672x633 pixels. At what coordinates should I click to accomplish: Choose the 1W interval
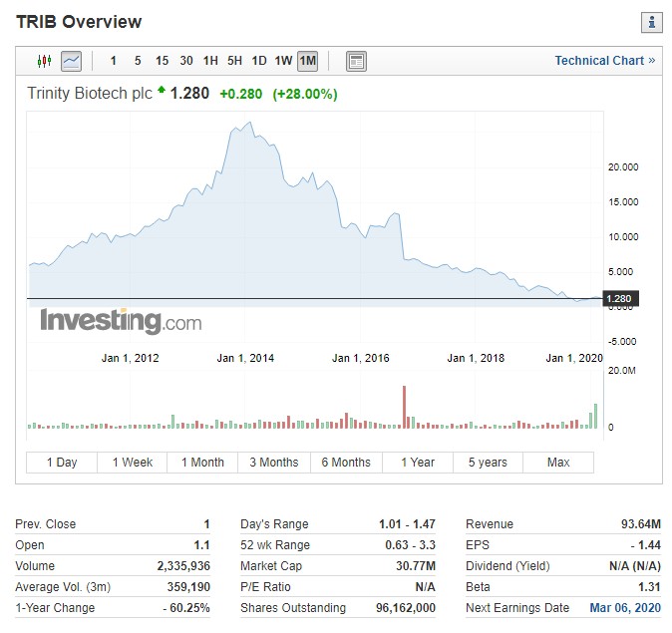tap(283, 61)
